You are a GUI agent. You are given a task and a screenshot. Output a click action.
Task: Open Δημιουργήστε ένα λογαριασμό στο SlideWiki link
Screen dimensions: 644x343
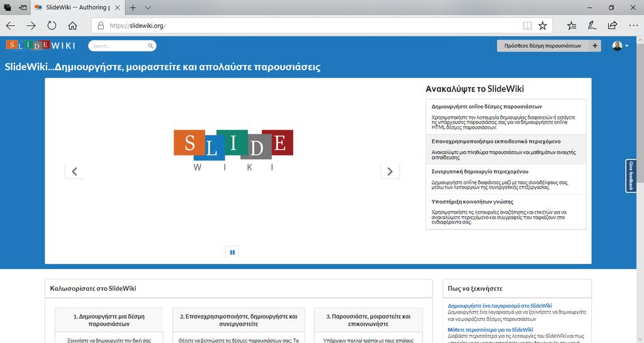point(499,306)
